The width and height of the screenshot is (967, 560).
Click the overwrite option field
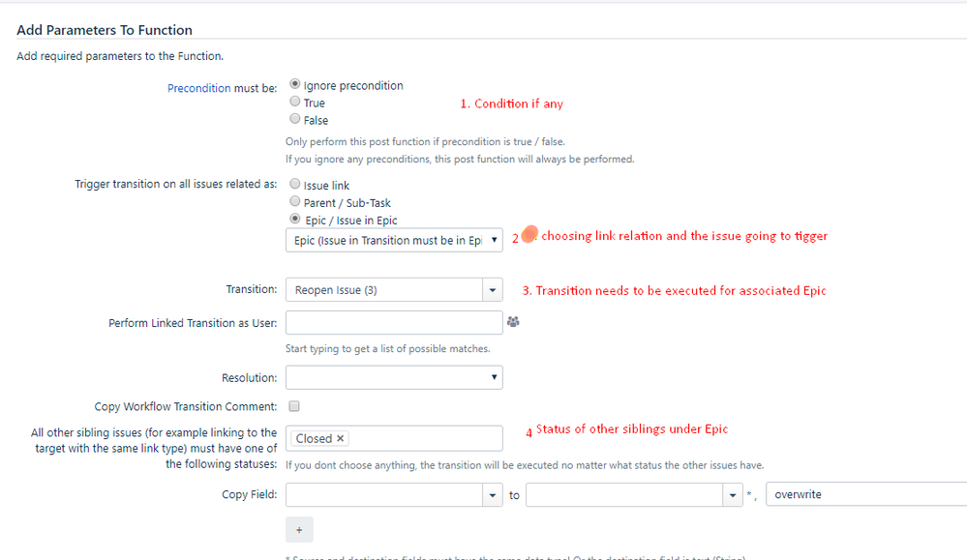tap(866, 494)
